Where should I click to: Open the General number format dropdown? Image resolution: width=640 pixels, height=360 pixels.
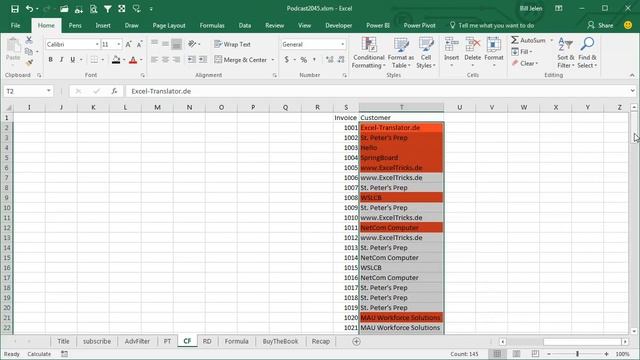coord(342,44)
